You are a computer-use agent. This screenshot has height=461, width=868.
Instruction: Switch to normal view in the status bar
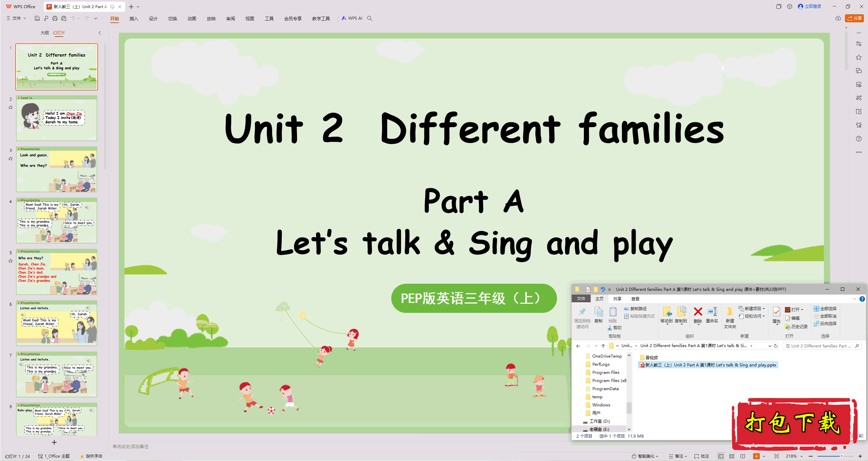(x=721, y=456)
